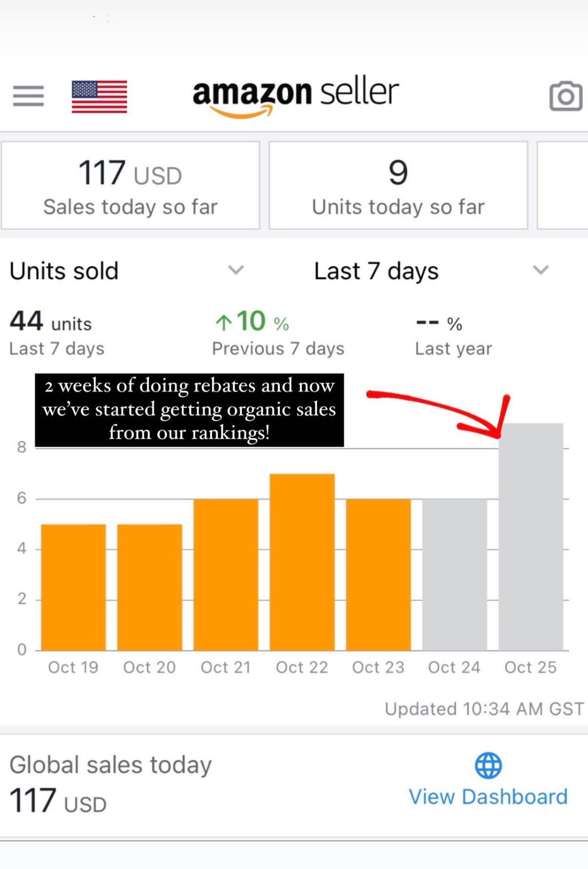588x869 pixels.
Task: Tap the Oct 22 orange bar
Action: [x=302, y=562]
